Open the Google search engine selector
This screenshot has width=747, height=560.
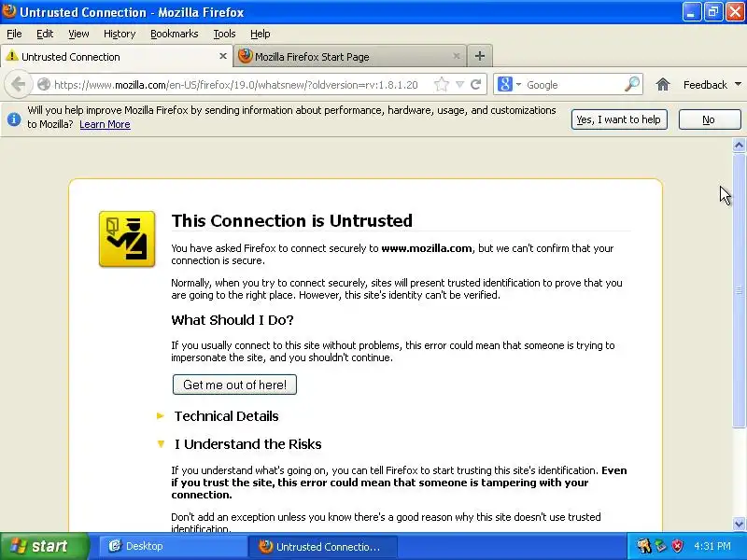coord(509,85)
